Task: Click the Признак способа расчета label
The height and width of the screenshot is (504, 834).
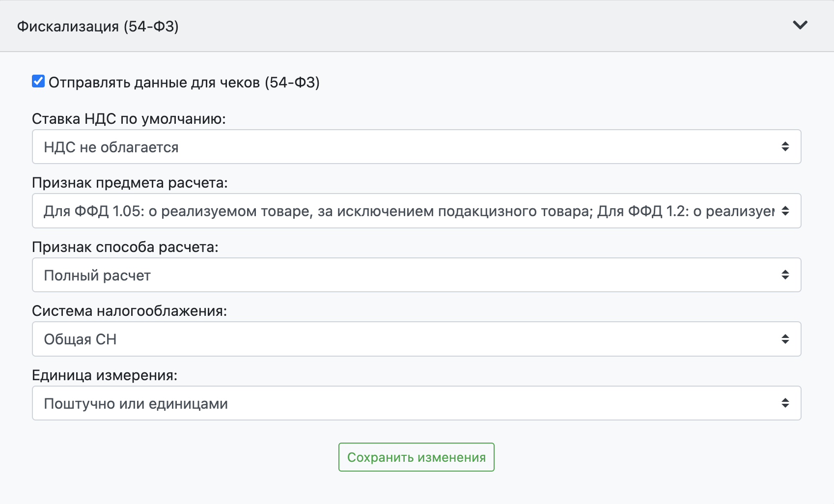Action: point(125,247)
